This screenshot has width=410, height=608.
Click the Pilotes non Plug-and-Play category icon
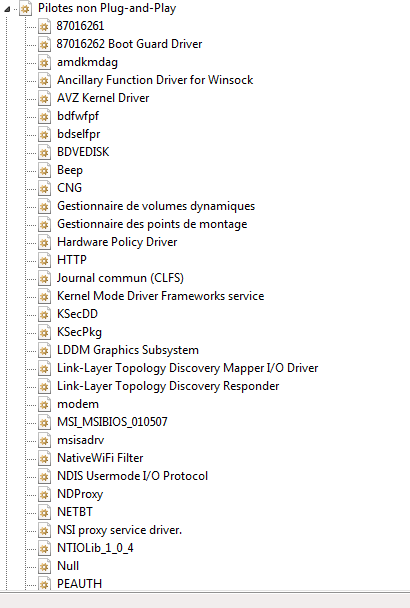pyautogui.click(x=26, y=8)
